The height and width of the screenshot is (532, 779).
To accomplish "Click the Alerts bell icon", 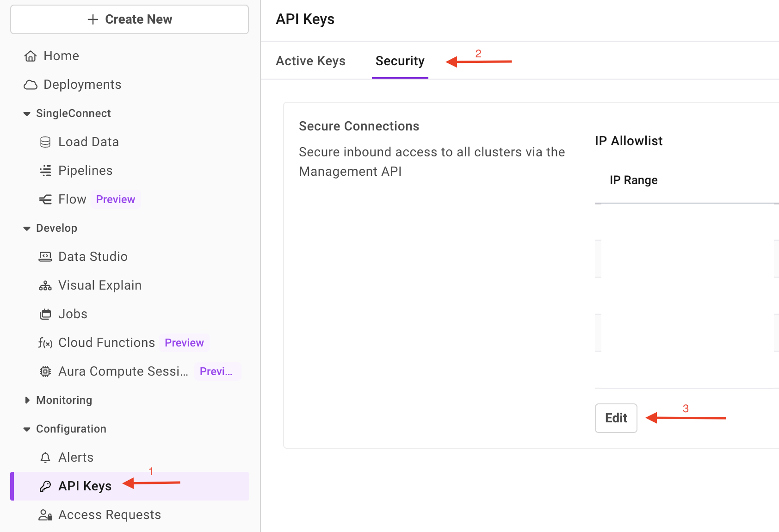I will click(x=45, y=457).
